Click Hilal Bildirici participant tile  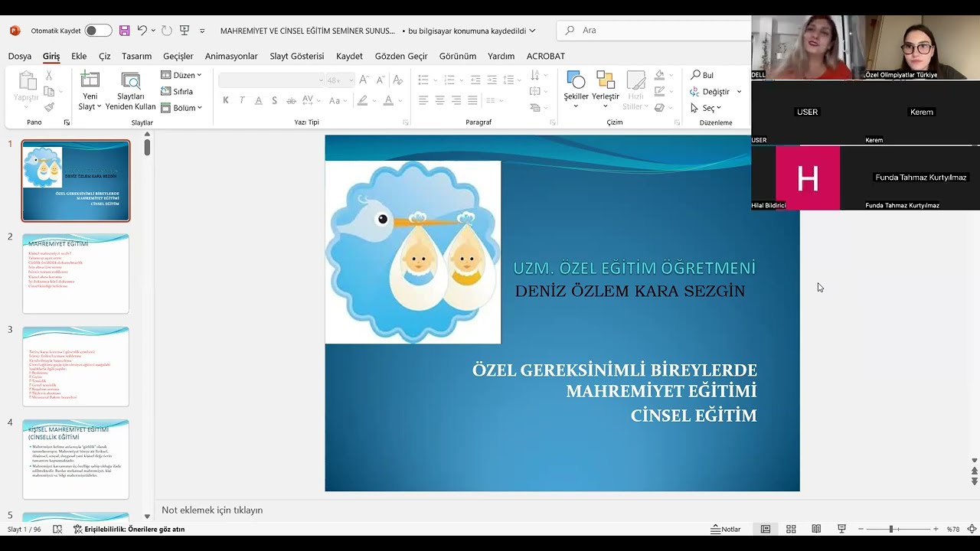(808, 178)
